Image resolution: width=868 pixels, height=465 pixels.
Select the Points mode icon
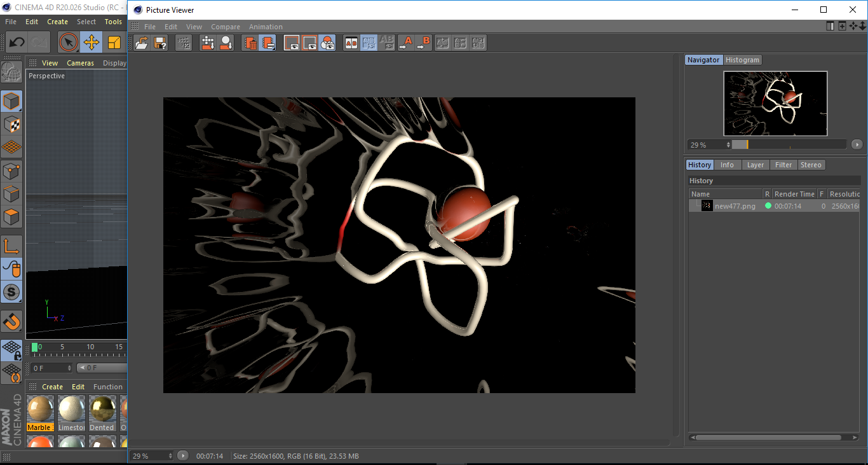11,170
